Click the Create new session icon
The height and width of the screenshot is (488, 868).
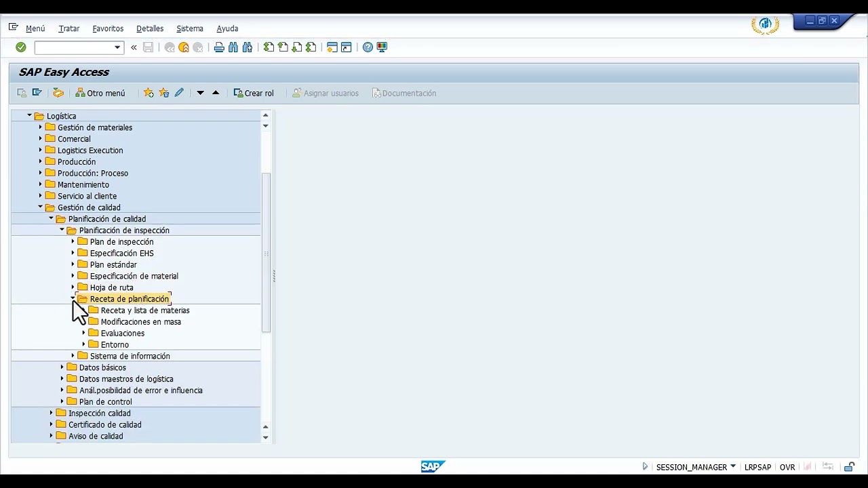point(332,47)
